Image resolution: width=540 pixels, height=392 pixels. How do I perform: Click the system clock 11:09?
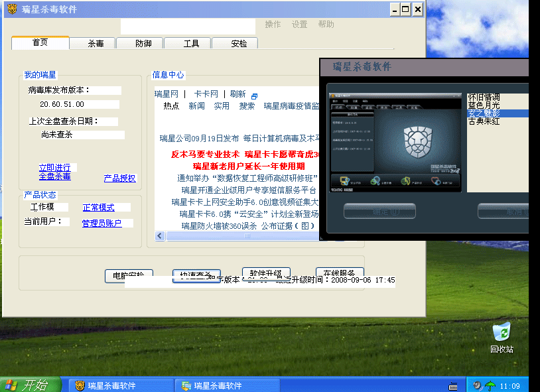509,386
